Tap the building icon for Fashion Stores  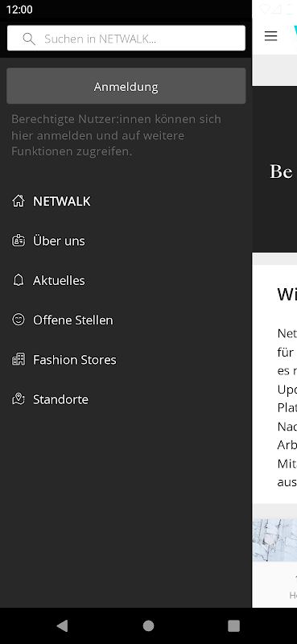[x=18, y=359]
